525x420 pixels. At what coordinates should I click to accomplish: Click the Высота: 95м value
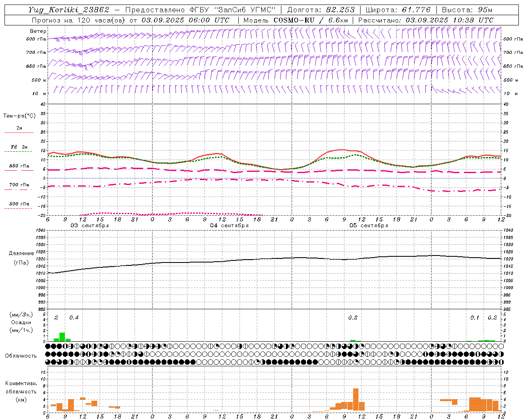(x=467, y=10)
